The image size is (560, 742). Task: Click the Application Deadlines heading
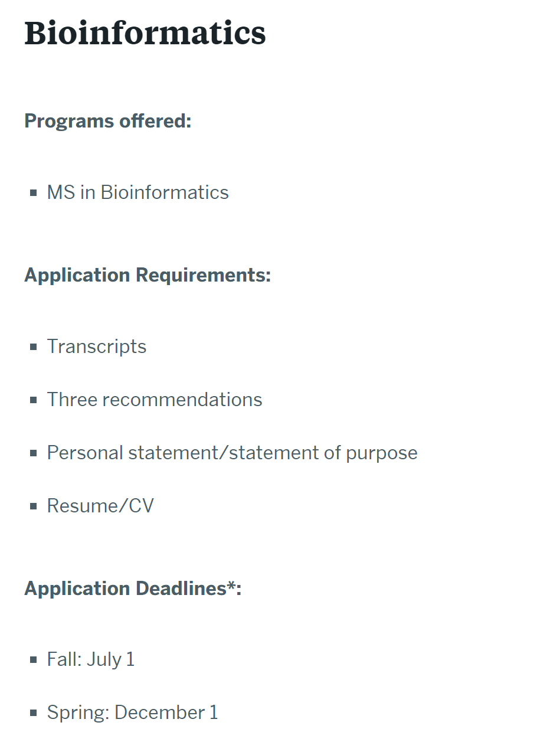tap(133, 589)
